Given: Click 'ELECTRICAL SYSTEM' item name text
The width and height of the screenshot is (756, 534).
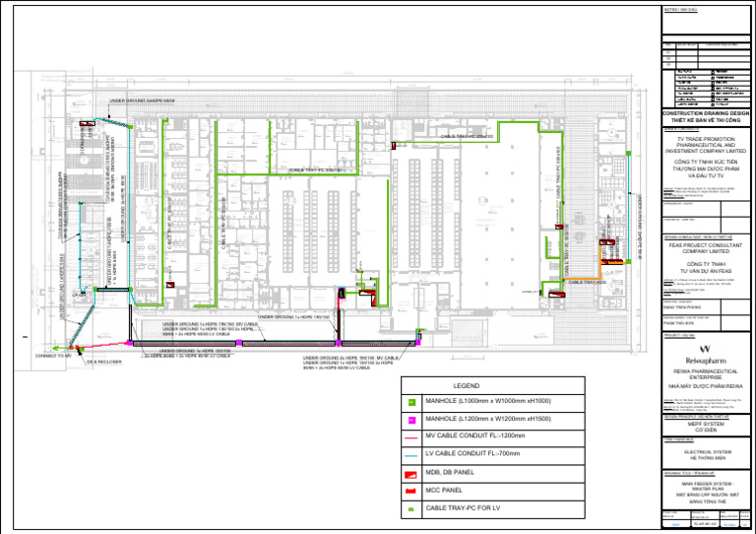Looking at the screenshot, I should (x=706, y=452).
